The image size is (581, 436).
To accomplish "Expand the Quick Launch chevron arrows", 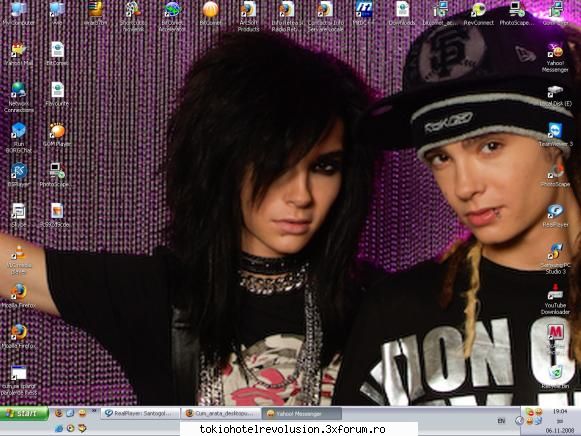I will pos(94,410).
